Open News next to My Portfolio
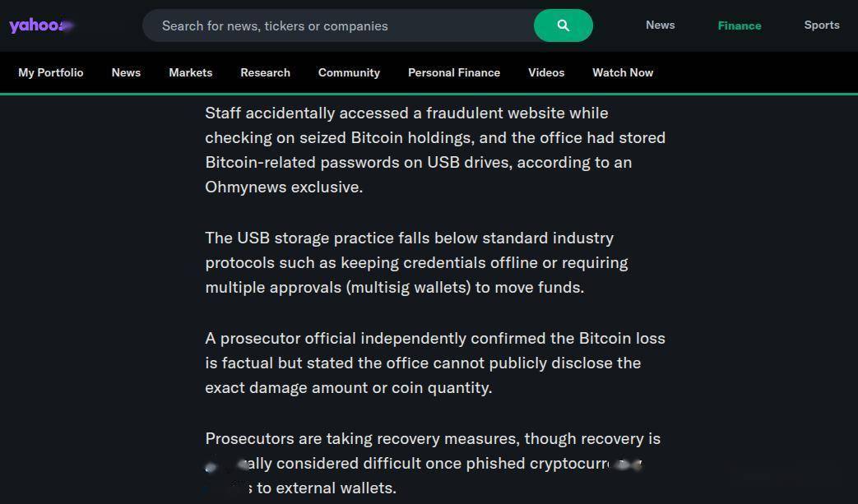 126,72
